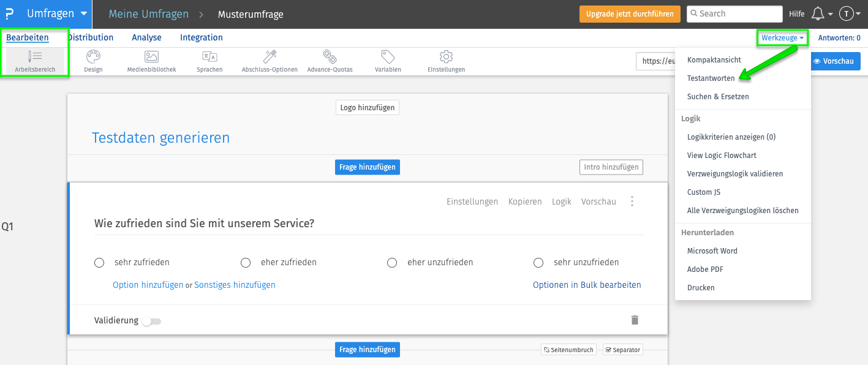Click the Search input field
The image size is (868, 365).
[x=734, y=13]
